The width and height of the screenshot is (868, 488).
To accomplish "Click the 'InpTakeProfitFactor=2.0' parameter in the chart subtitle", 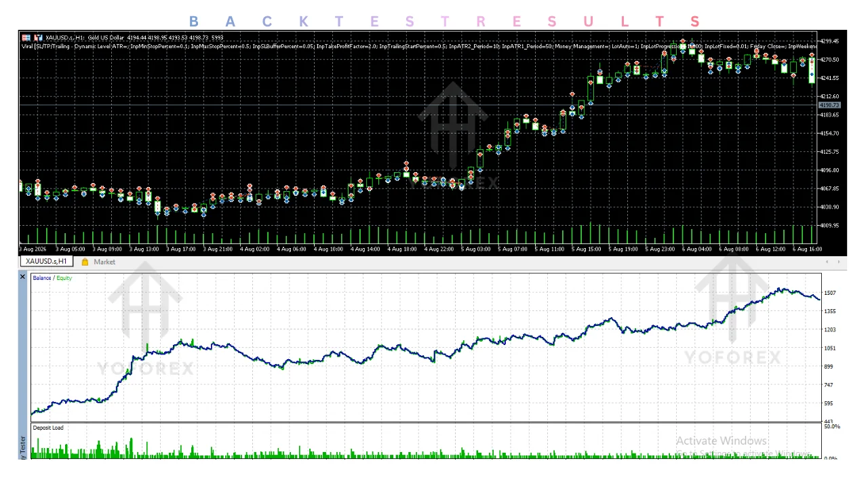I will 346,46.
